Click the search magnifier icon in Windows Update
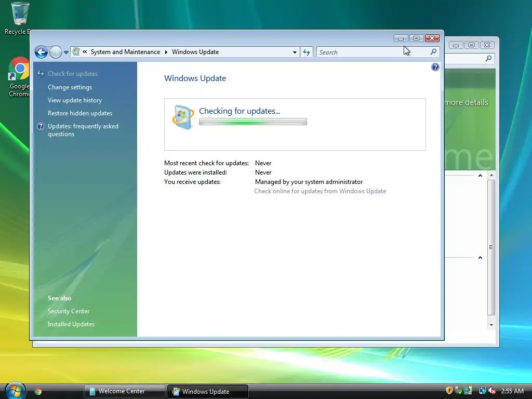The height and width of the screenshot is (399, 532). (433, 52)
